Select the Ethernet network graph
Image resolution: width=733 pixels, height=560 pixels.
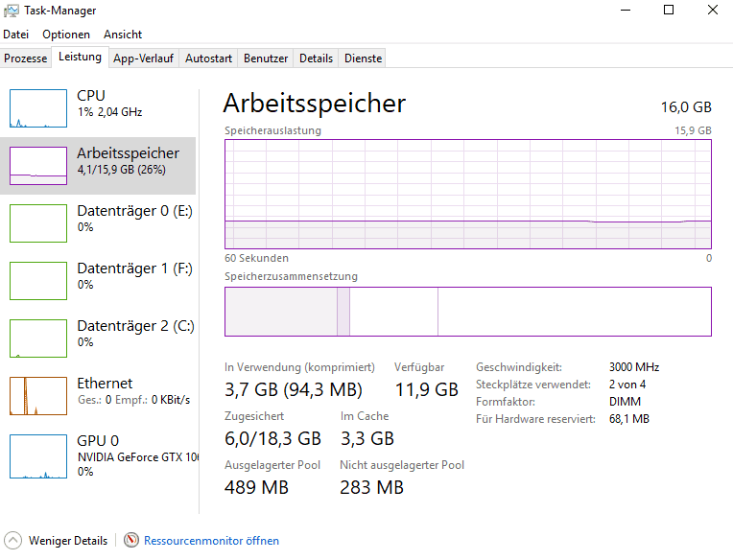(37, 395)
